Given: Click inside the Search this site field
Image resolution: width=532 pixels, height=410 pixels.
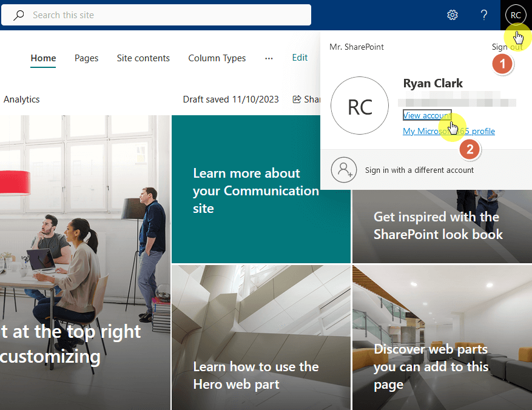Looking at the screenshot, I should [156, 15].
